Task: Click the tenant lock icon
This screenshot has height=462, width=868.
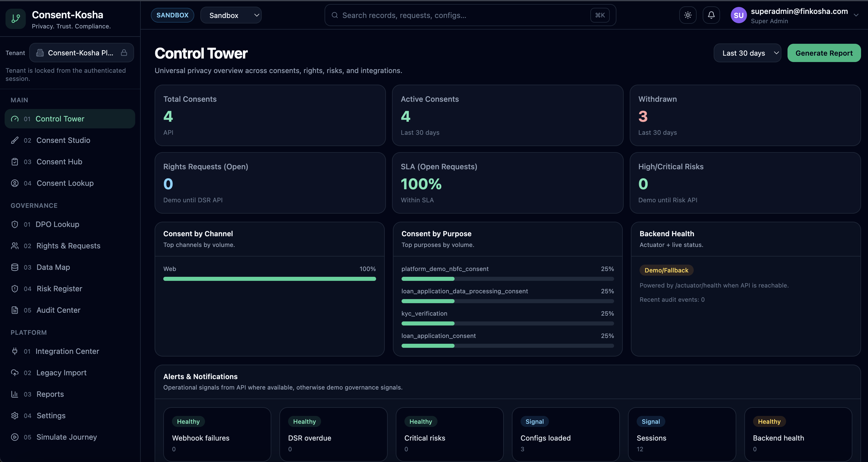Action: pyautogui.click(x=124, y=53)
